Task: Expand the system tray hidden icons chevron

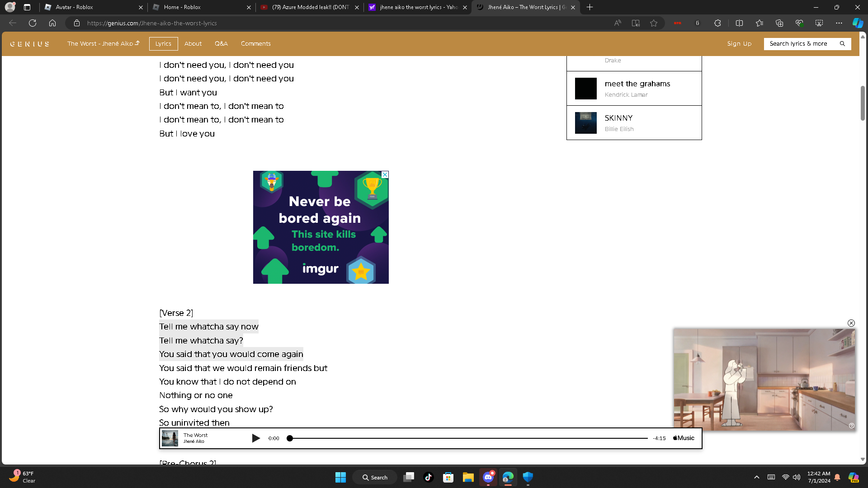Action: [757, 477]
